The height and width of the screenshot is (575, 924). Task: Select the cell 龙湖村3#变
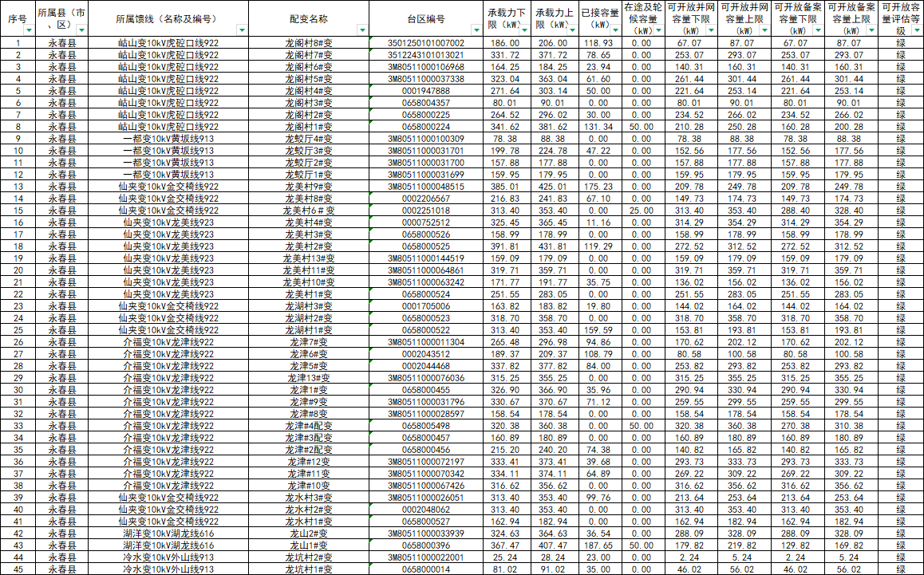click(x=309, y=306)
